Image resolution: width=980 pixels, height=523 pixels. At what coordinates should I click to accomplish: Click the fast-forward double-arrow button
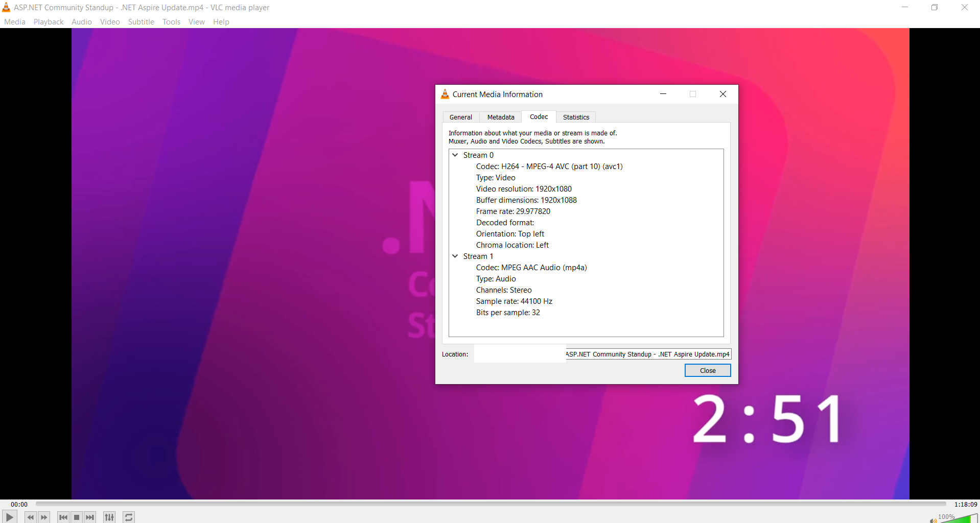(44, 517)
